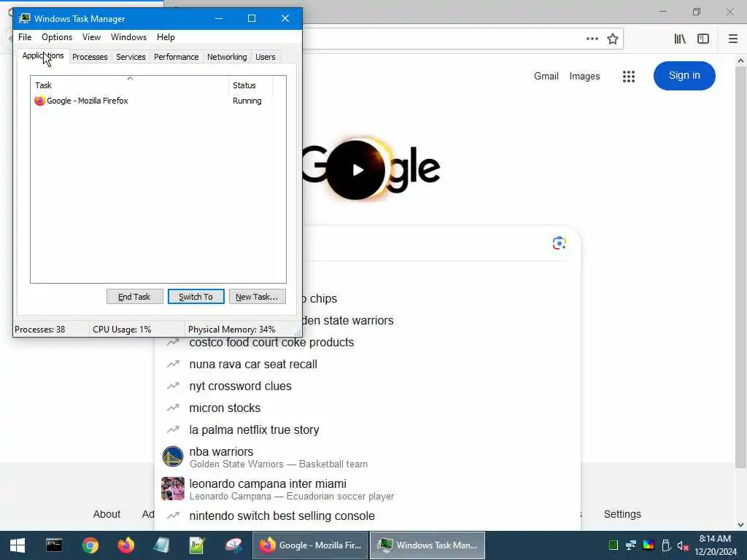747x560 pixels.
Task: Open the Firefox Library icon
Action: coord(680,39)
